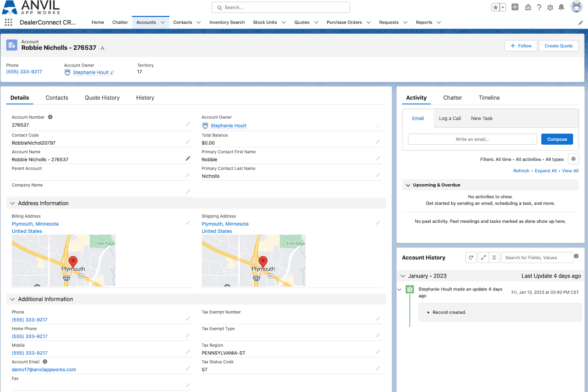Open the Stock Units dropdown chevron

point(284,22)
